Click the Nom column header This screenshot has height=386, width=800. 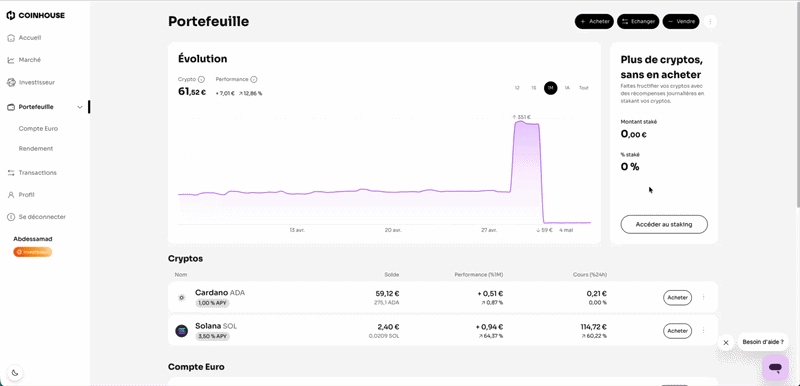pyautogui.click(x=181, y=275)
